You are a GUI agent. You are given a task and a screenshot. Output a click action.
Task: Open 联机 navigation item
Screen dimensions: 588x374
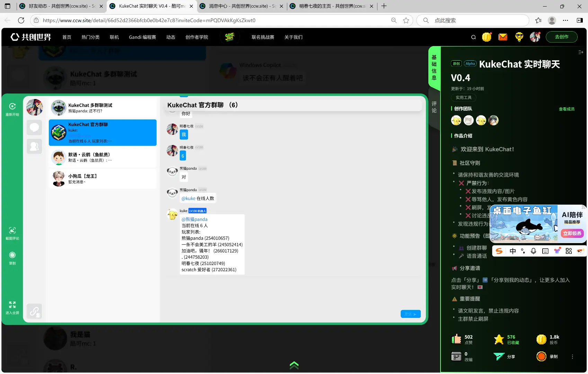pos(114,37)
